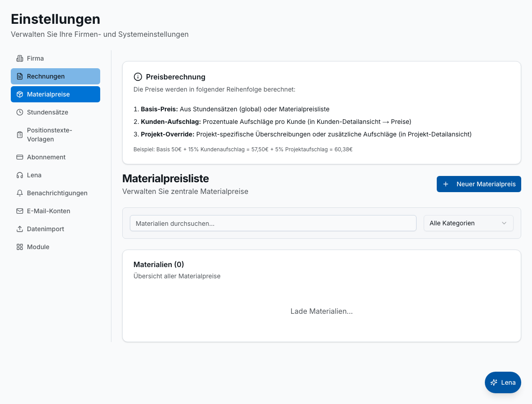Navigate to Module settings
The width and height of the screenshot is (532, 404).
(55, 247)
